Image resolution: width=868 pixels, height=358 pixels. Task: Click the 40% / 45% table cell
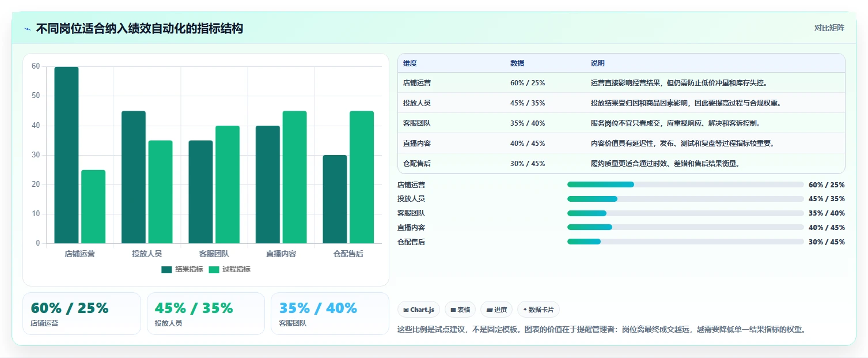coord(528,144)
